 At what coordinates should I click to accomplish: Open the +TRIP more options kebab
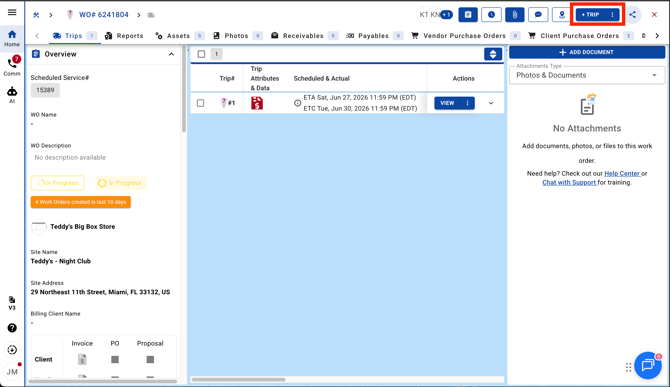tap(612, 15)
